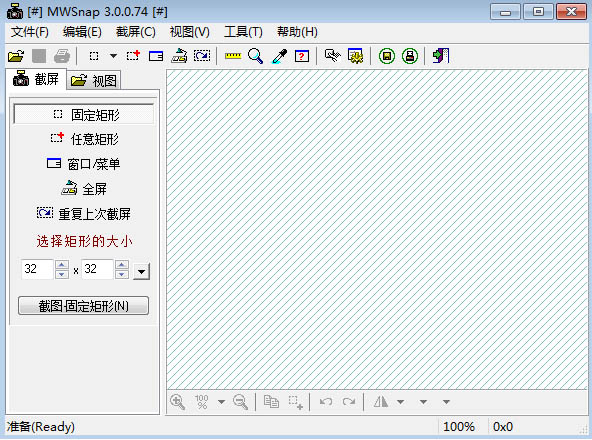Select fixed rectangle capture toolbar icon
This screenshot has width=592, height=440.
(x=94, y=56)
